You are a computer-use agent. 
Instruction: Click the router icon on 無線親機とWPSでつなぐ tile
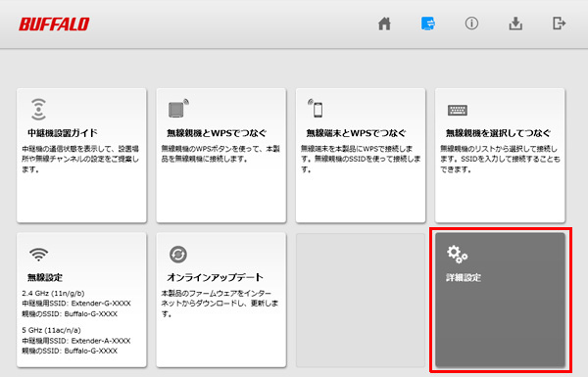pos(178,109)
